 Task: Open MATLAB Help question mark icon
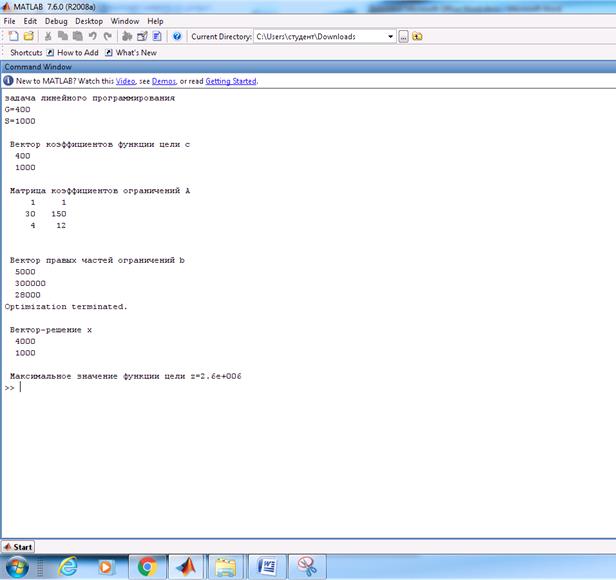point(177,36)
